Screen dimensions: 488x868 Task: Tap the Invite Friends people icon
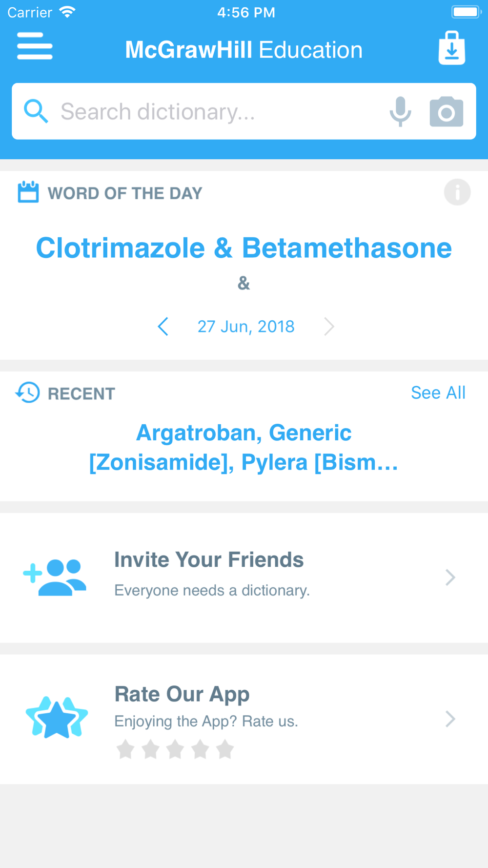55,578
